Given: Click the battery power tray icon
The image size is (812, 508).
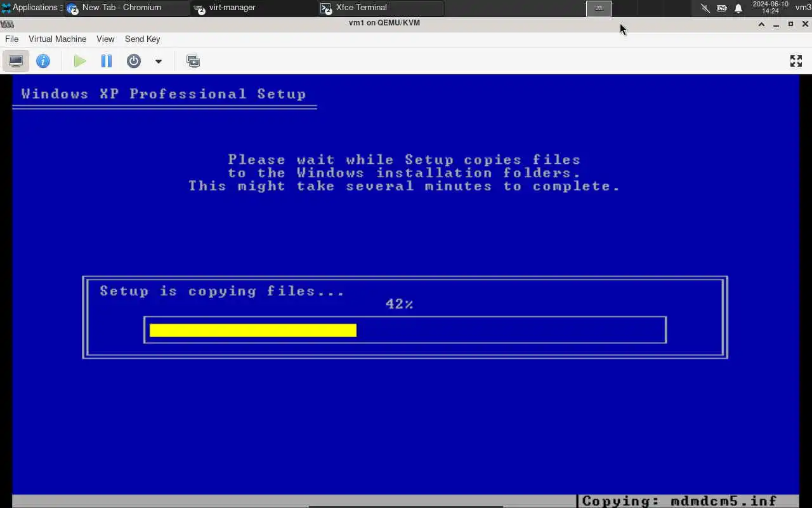Looking at the screenshot, I should click(x=722, y=8).
